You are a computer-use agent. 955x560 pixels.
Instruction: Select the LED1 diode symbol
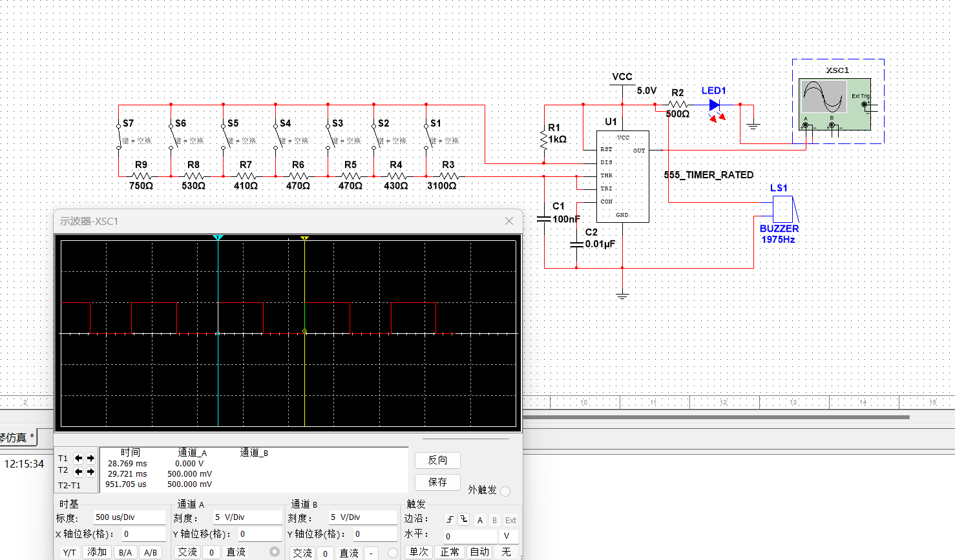(714, 105)
